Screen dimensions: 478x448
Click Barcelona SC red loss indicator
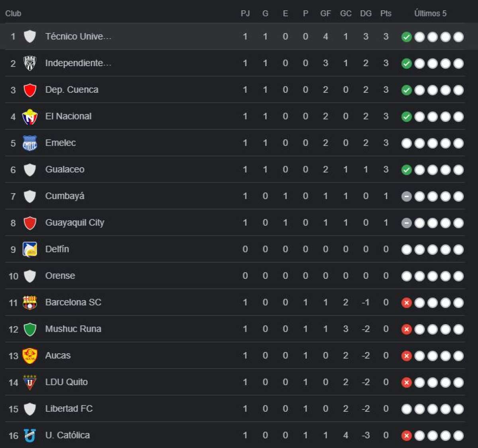(406, 303)
